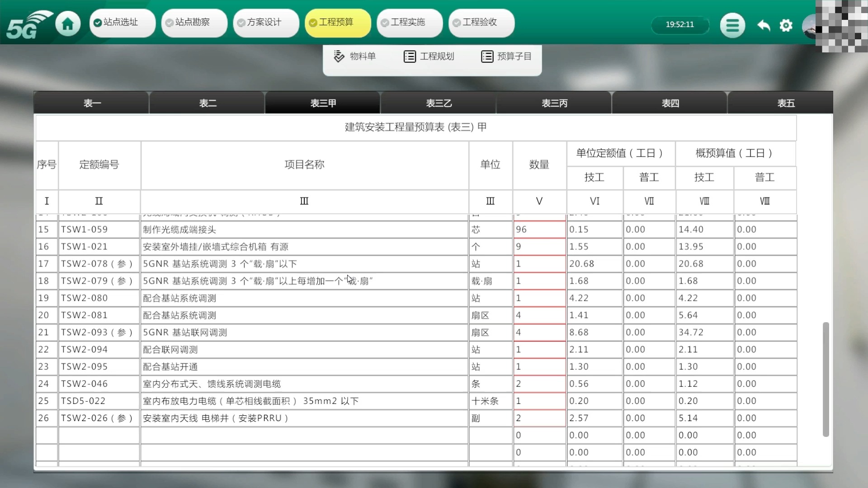Viewport: 868px width, 488px height.
Task: Switch to the 表三丙 tab
Action: (x=554, y=103)
